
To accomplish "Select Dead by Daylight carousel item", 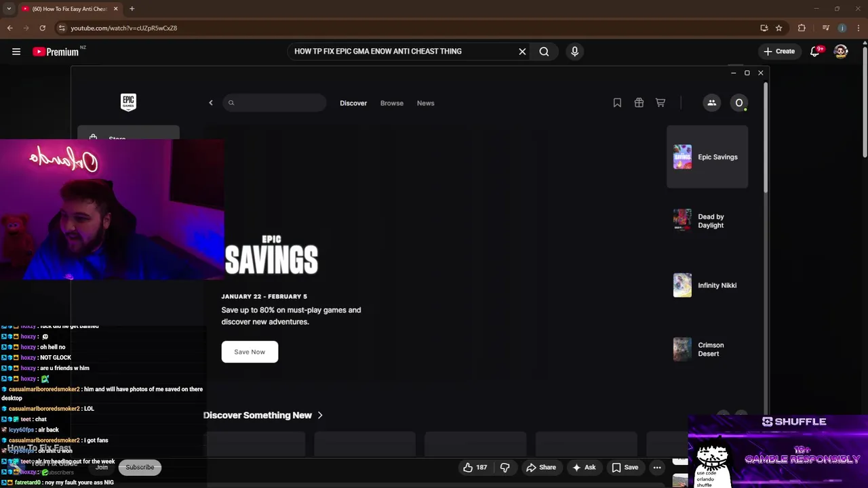I will click(x=707, y=221).
